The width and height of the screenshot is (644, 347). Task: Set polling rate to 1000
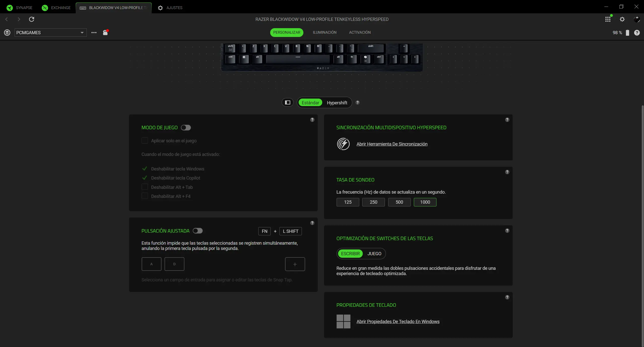(x=425, y=202)
